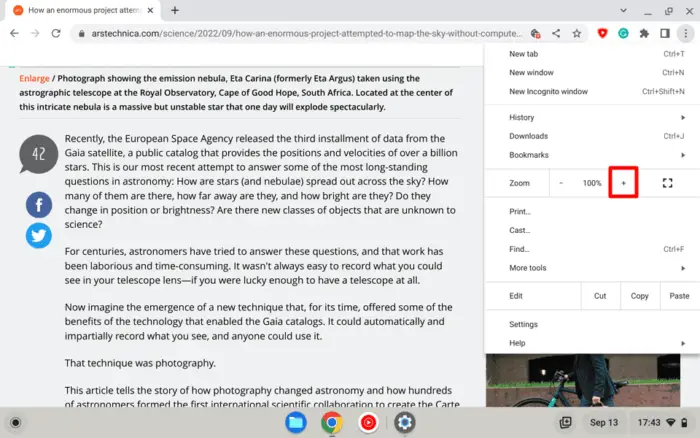Screen dimensions: 700x438
Task: Expand the More tools submenu
Action: tap(592, 268)
